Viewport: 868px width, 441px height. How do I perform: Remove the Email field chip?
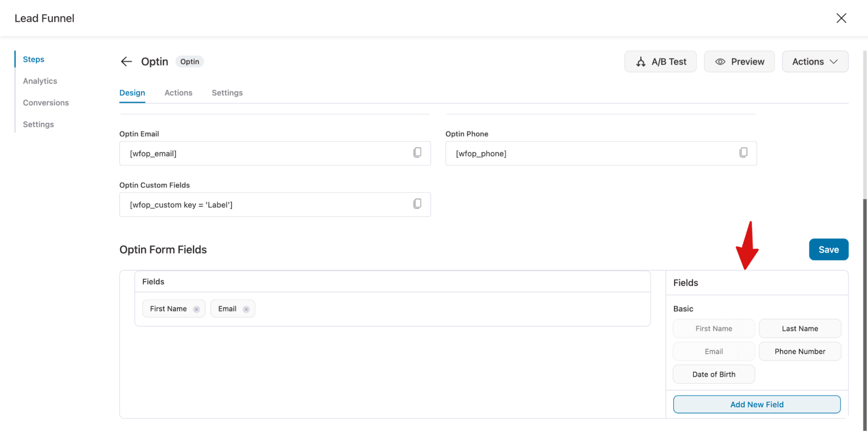point(246,309)
